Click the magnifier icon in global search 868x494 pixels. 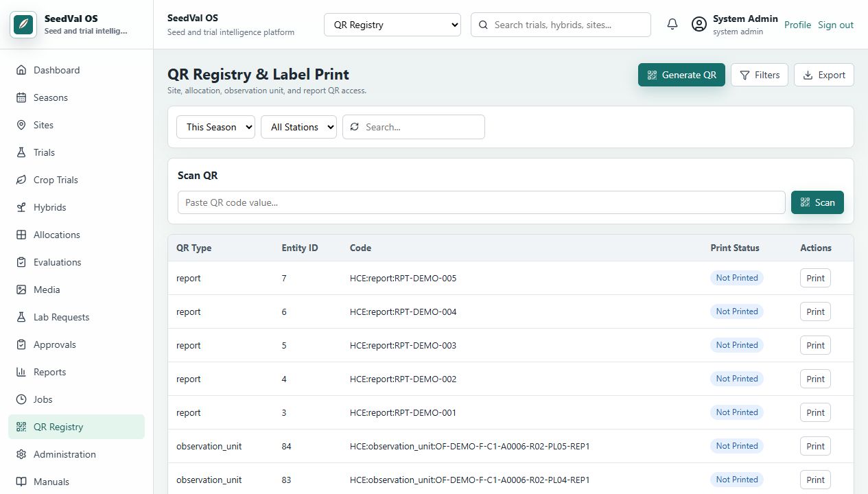pyautogui.click(x=483, y=25)
